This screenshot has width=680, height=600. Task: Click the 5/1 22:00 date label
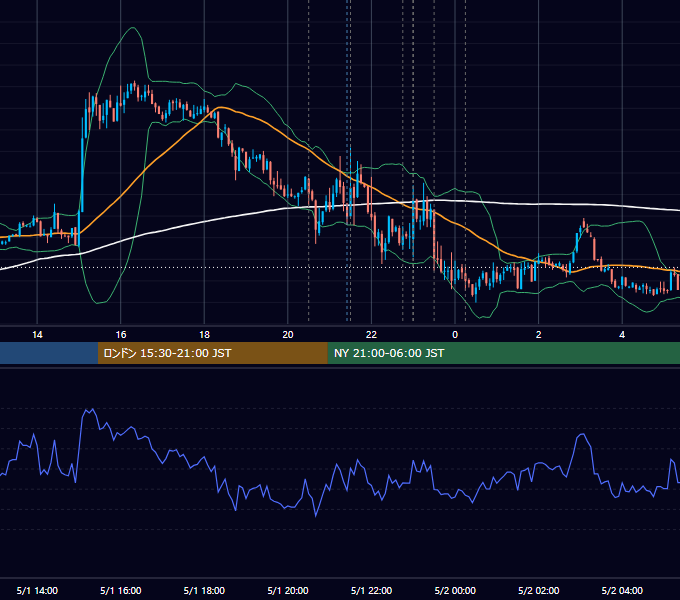[x=371, y=590]
